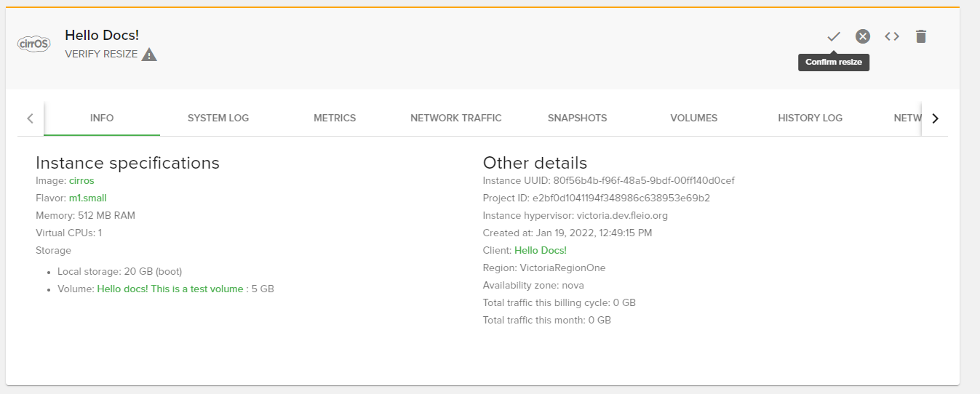Select the INFO tab

click(x=102, y=118)
